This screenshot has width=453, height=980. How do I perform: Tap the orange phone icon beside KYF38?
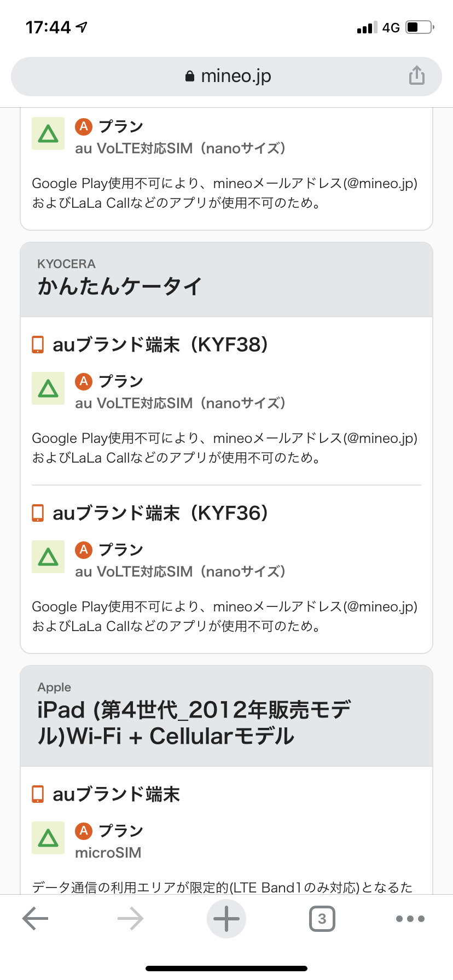pos(38,345)
